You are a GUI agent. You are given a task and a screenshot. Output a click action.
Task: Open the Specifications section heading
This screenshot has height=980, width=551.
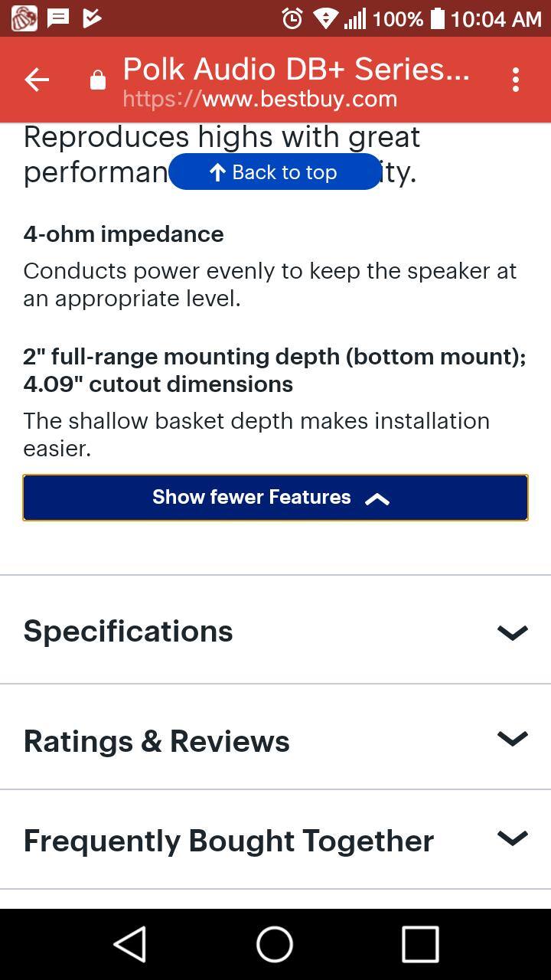128,631
